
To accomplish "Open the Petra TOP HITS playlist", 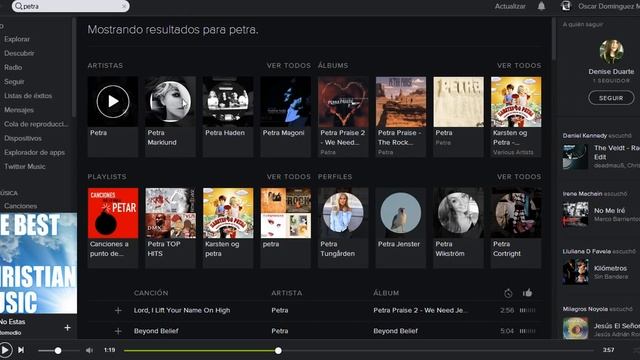I will 170,213.
